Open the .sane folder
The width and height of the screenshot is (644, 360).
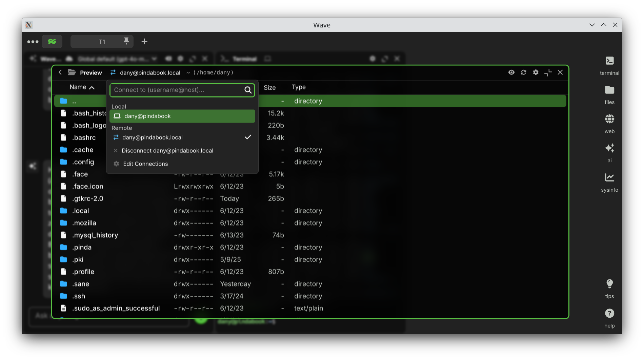(x=81, y=284)
